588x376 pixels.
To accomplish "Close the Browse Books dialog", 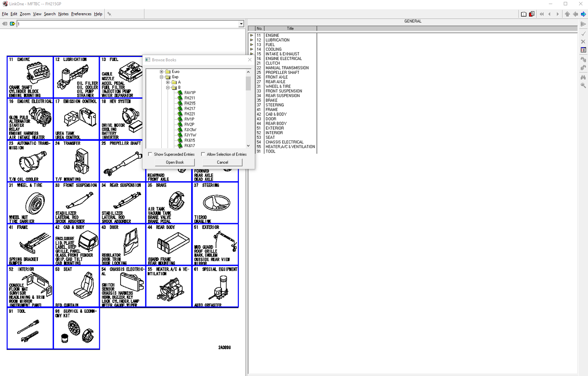I will tap(250, 60).
